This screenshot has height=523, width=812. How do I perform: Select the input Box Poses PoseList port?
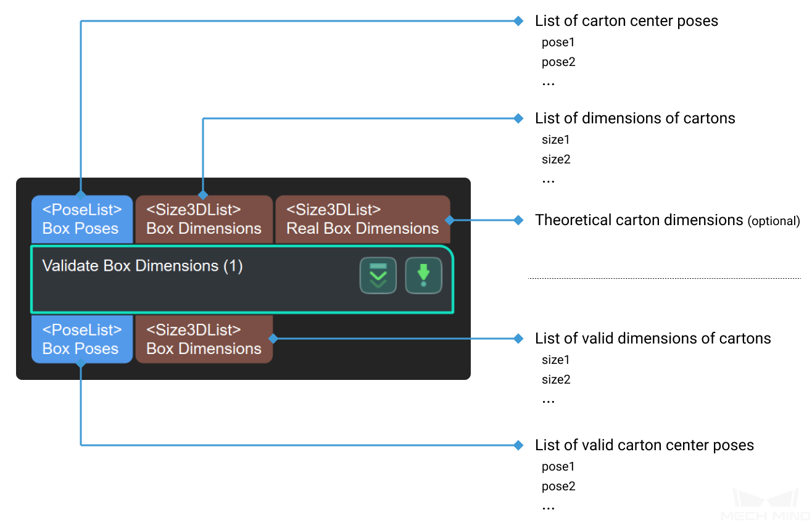pyautogui.click(x=82, y=219)
